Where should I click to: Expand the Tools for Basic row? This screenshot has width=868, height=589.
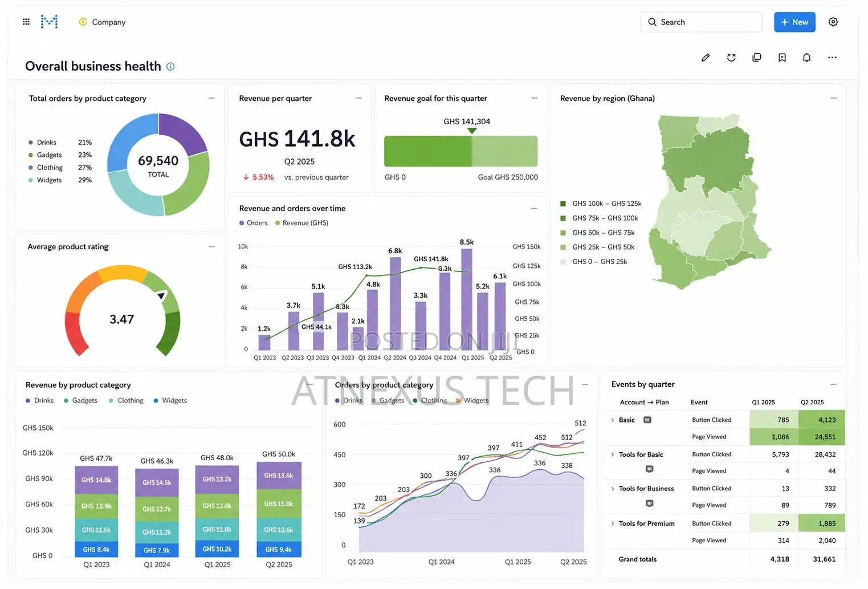pos(613,454)
